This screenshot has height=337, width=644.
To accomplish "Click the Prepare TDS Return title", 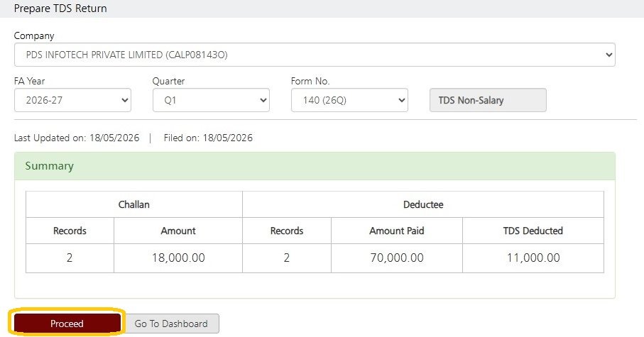I will [60, 9].
